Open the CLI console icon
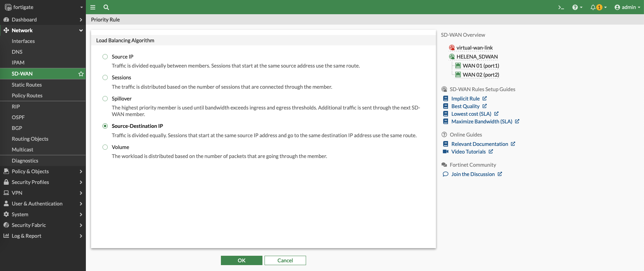 click(x=561, y=7)
